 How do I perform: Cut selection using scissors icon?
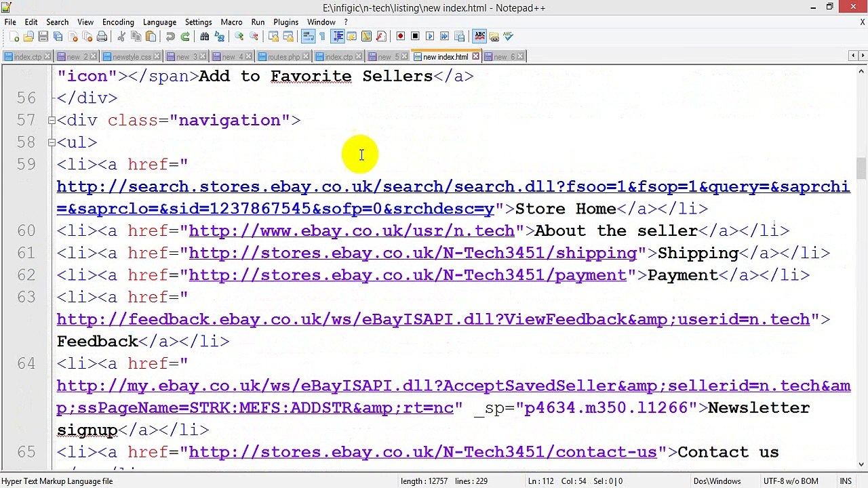point(121,37)
